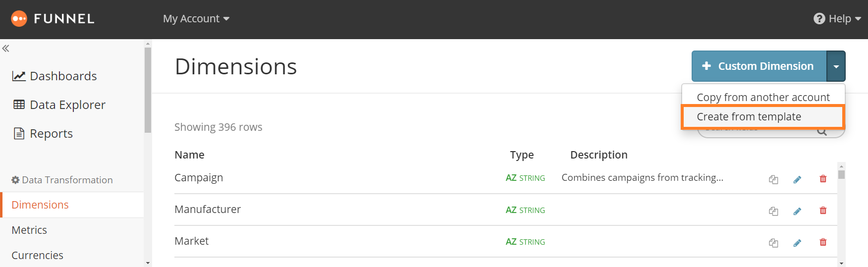This screenshot has width=868, height=267.
Task: Click the Custom Dimension button
Action: click(x=759, y=66)
